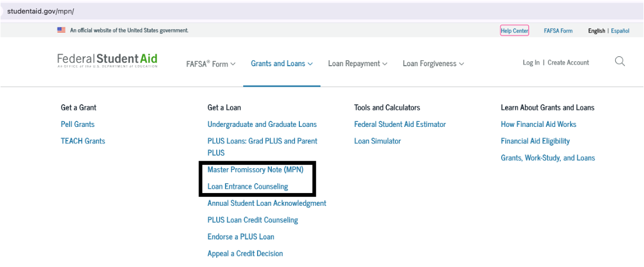The height and width of the screenshot is (267, 644).
Task: Open Annual Student Loan Acknowledgment
Action: click(x=267, y=203)
